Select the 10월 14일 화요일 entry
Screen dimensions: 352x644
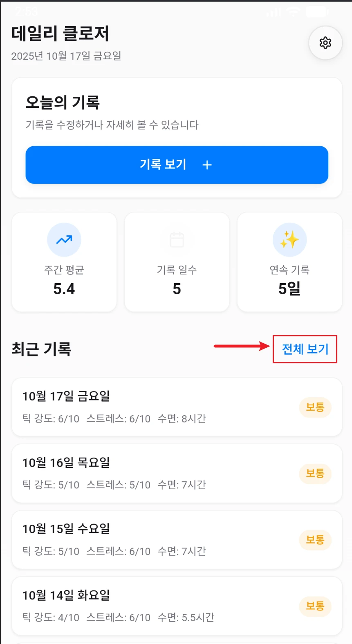tap(155, 606)
